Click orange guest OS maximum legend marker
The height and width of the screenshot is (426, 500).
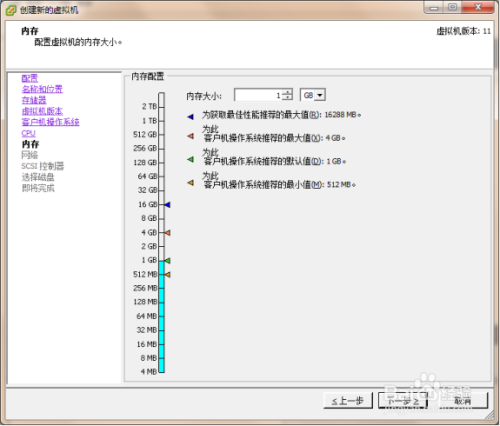[x=190, y=136]
